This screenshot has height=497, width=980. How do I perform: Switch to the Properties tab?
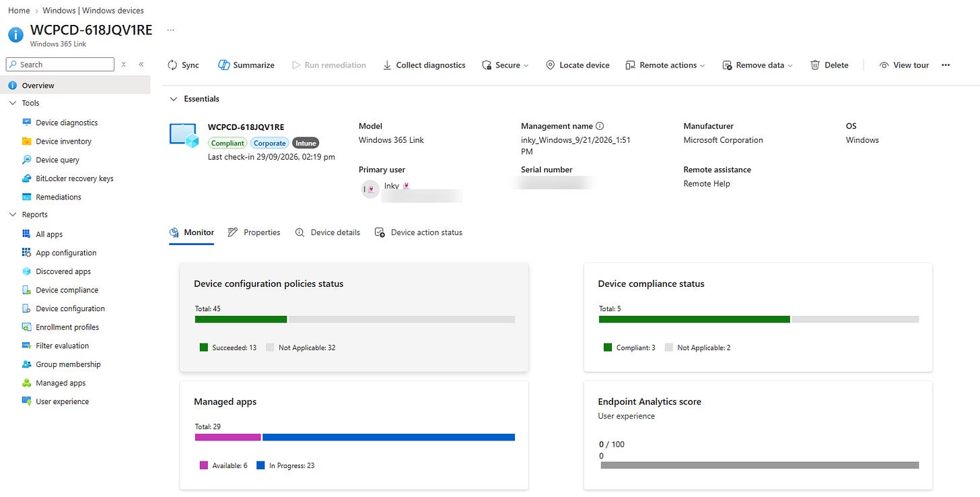(x=254, y=232)
